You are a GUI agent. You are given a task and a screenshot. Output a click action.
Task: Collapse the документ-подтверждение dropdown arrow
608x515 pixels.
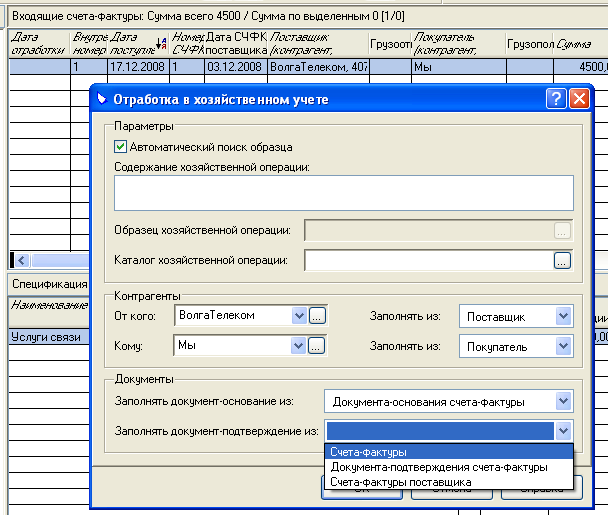click(x=563, y=431)
